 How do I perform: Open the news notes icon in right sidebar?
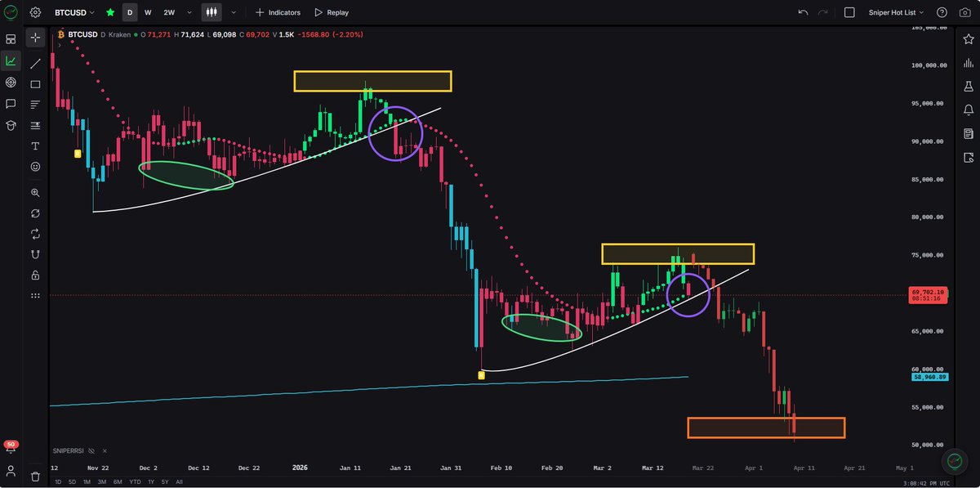pos(968,133)
